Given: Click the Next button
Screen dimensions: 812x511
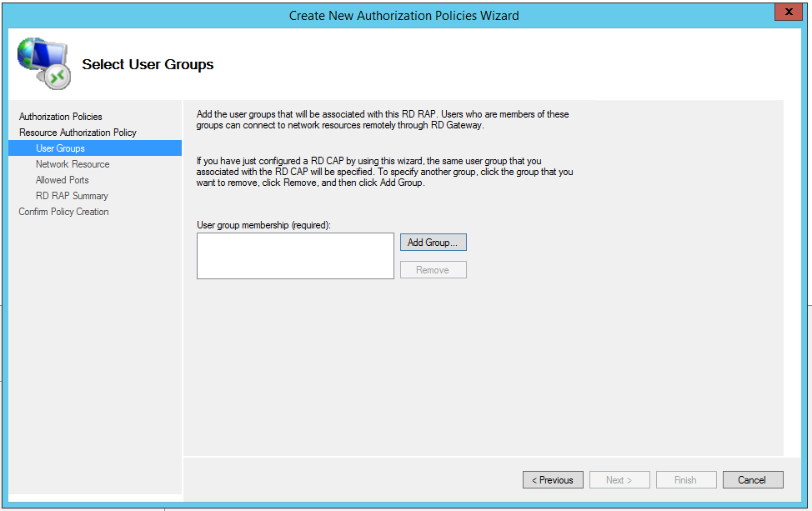Looking at the screenshot, I should pyautogui.click(x=619, y=480).
